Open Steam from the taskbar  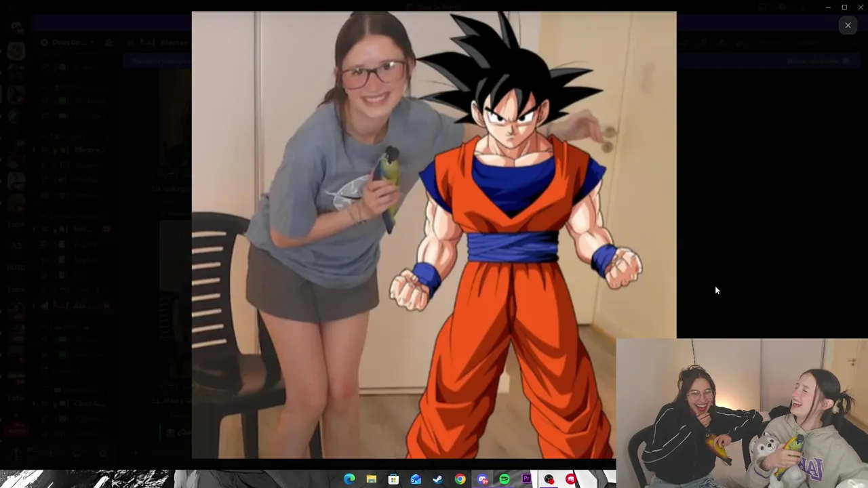pyautogui.click(x=438, y=479)
